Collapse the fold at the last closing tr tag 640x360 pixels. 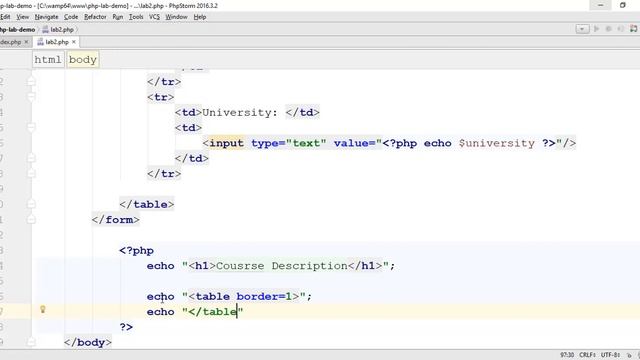tap(31, 173)
